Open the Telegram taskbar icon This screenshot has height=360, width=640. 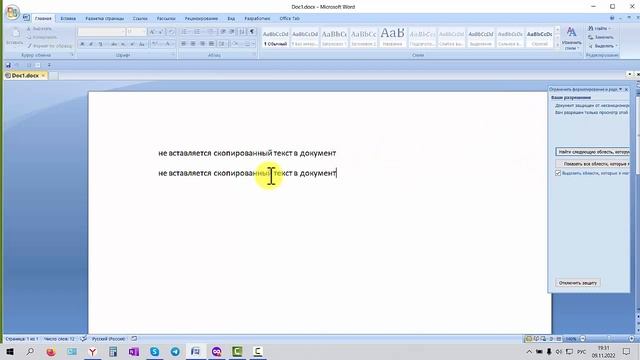point(175,351)
